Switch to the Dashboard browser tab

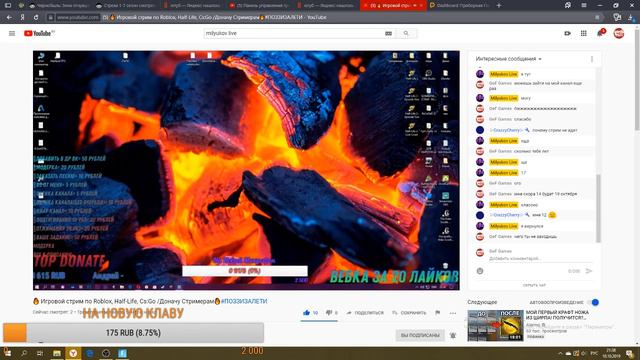coord(459,5)
